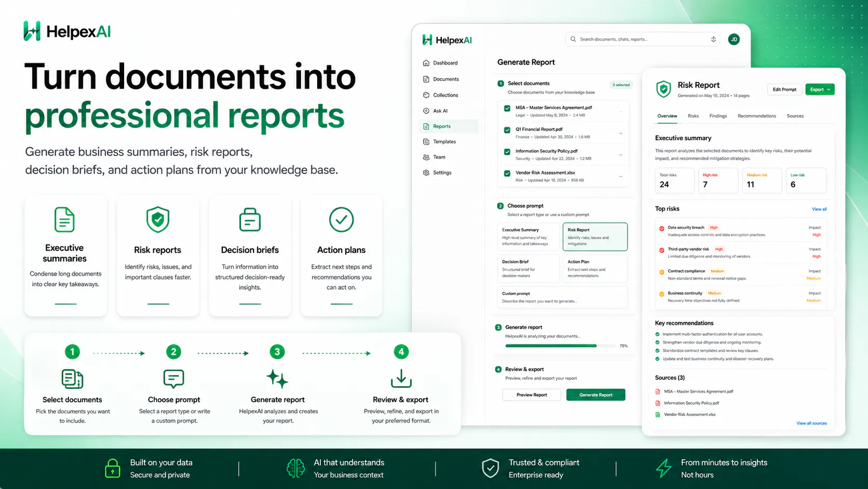Click the Review & export download icon
Screen dimensions: 868x489
click(x=401, y=379)
